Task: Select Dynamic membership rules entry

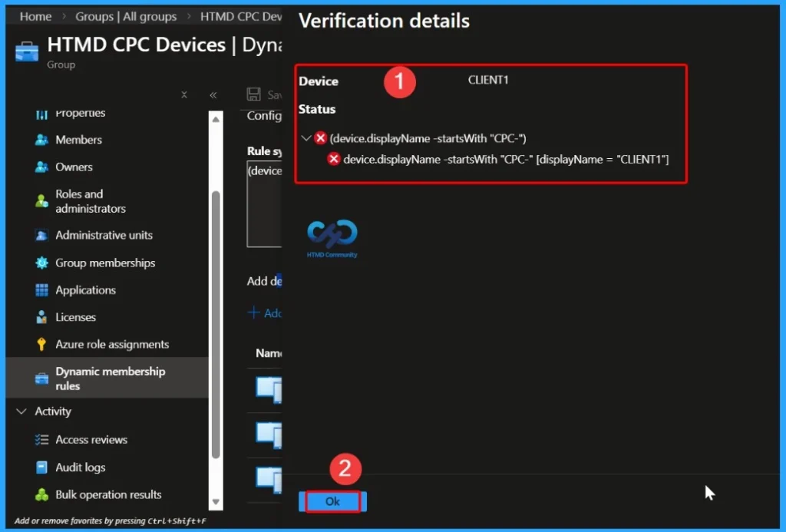Action: (x=111, y=378)
